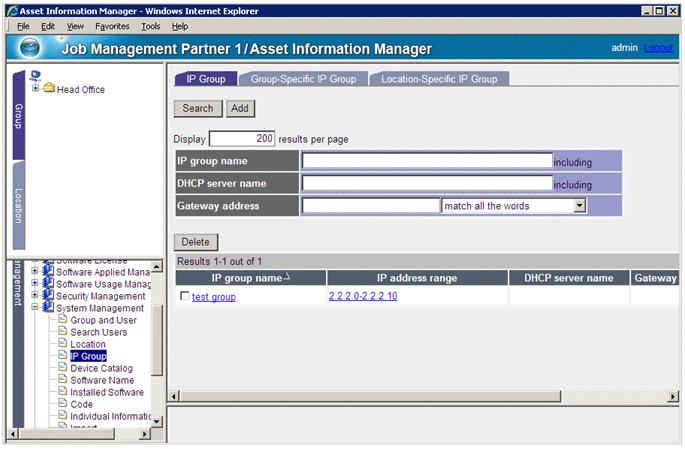Expand the Software Usage Management node

(x=36, y=284)
